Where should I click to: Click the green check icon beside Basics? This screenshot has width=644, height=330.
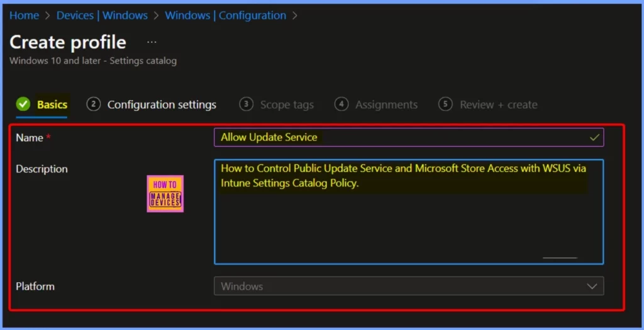pos(23,105)
